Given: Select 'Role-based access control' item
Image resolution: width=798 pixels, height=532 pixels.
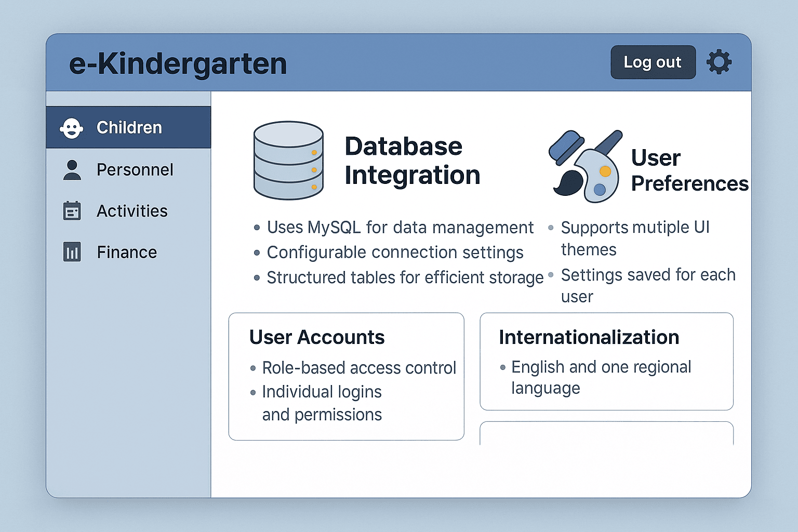Looking at the screenshot, I should pos(359,368).
